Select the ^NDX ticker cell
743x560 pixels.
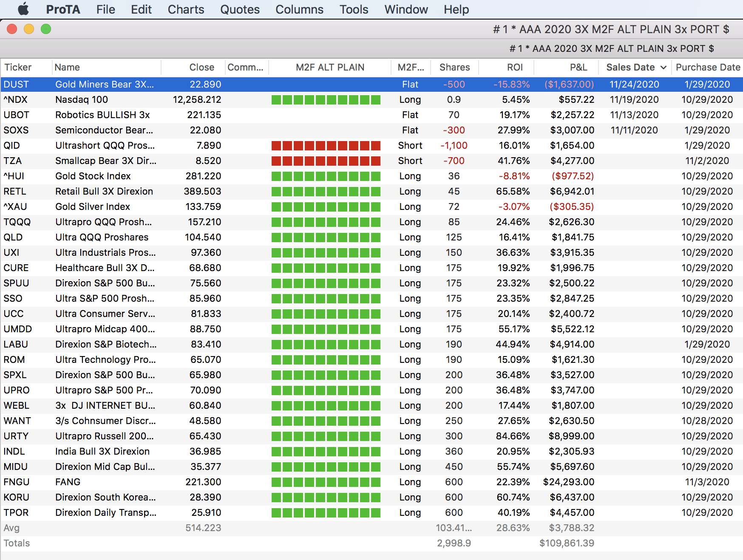click(15, 99)
